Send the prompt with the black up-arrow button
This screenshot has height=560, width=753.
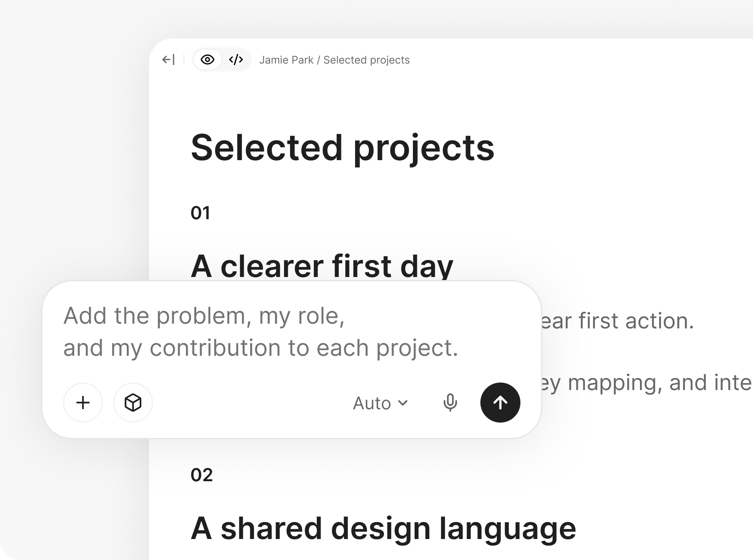(x=500, y=402)
